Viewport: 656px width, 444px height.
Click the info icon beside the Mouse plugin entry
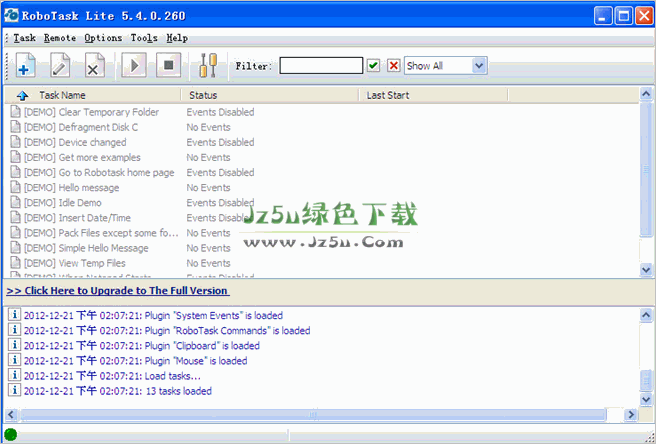coord(14,360)
